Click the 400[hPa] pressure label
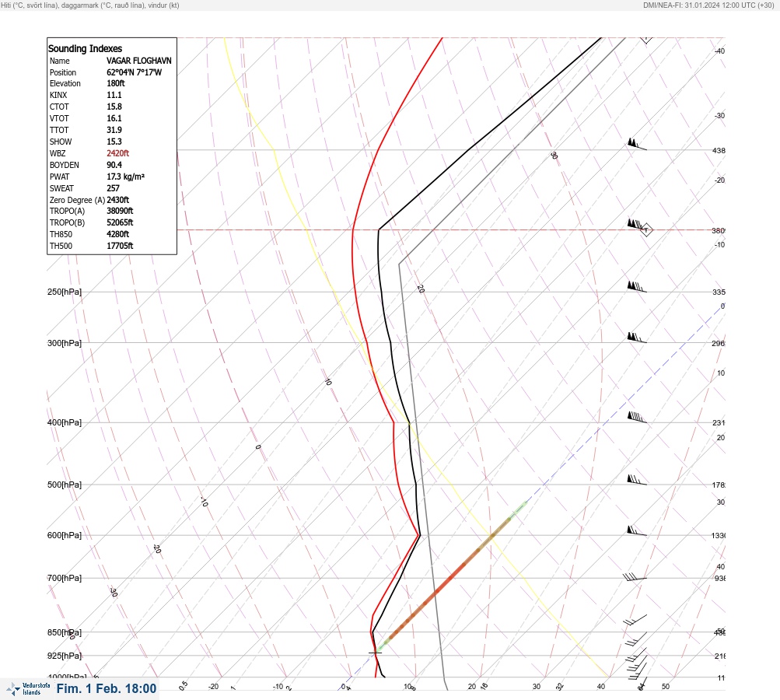 pyautogui.click(x=65, y=422)
